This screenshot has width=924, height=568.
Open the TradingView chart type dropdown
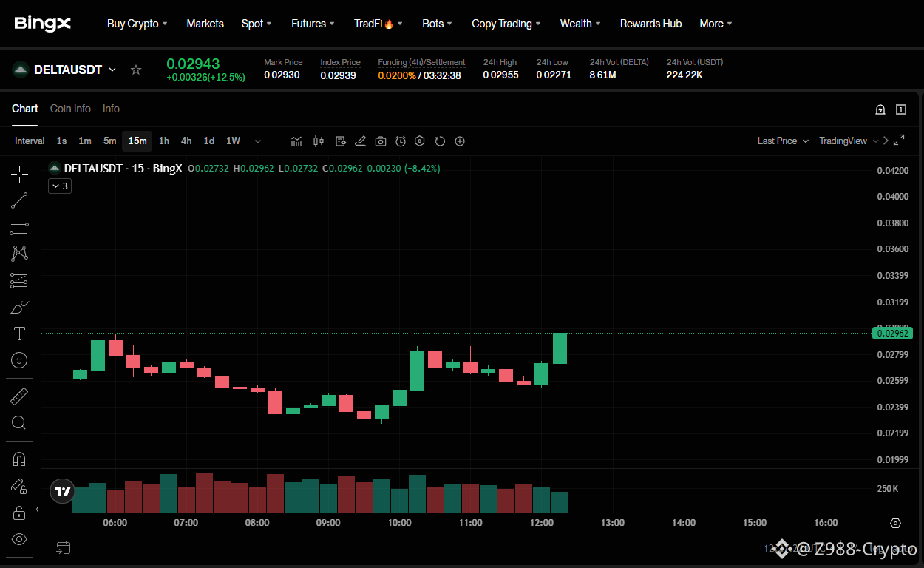coord(849,141)
